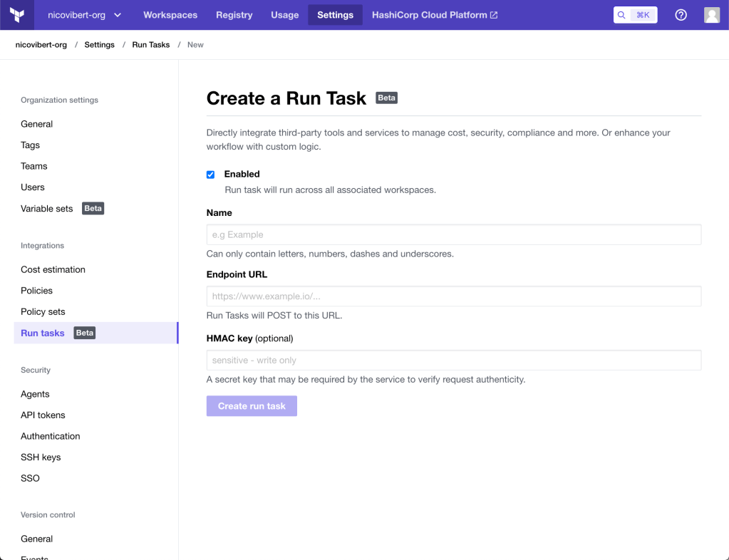
Task: Click the Name input field
Action: (x=453, y=234)
